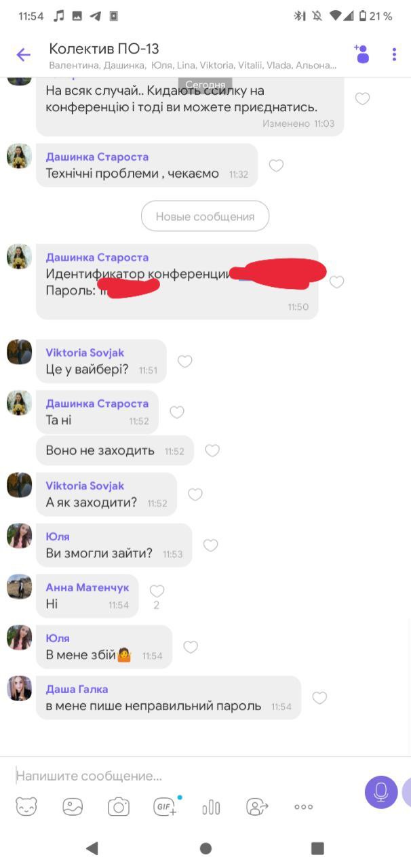Open the Колектив ПО-13 group info header
Viewport: 411px width, 868px height.
[x=193, y=55]
